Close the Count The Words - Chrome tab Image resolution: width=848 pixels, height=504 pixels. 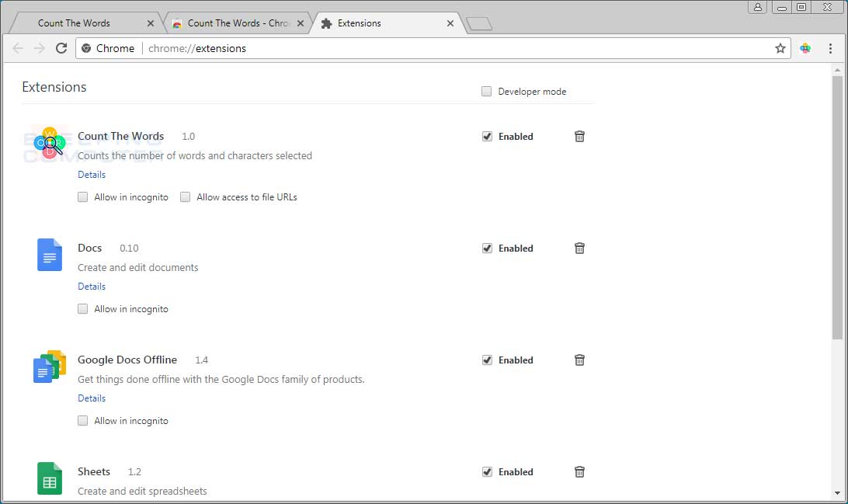(x=301, y=23)
